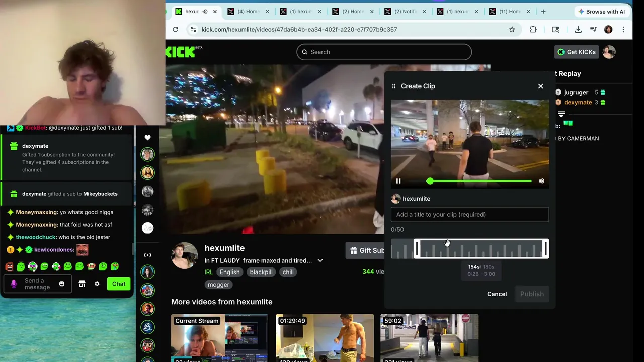Open the browser extensions puzzle icon
644x362 pixels.
click(533, 29)
